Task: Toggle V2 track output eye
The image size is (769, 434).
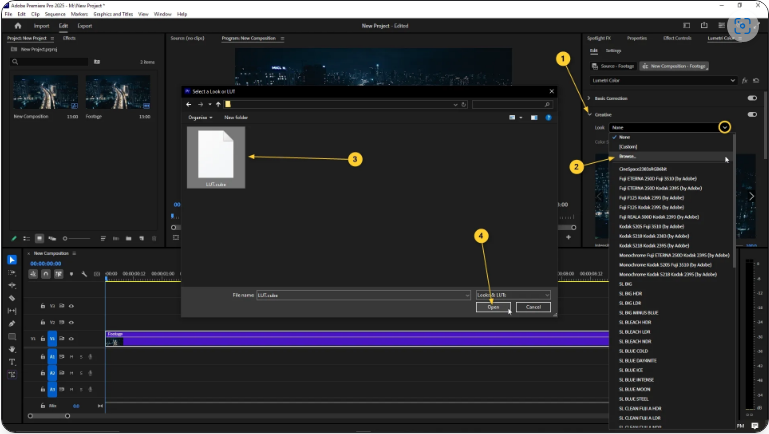Action: tap(71, 323)
